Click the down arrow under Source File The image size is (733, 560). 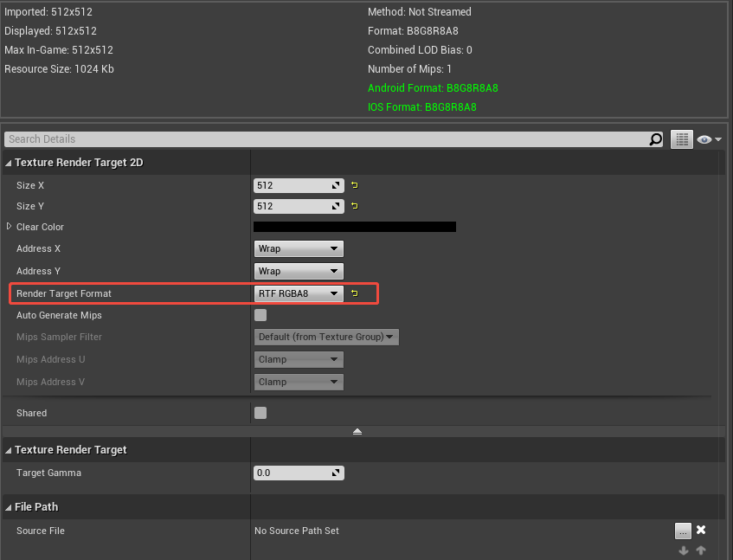[684, 550]
